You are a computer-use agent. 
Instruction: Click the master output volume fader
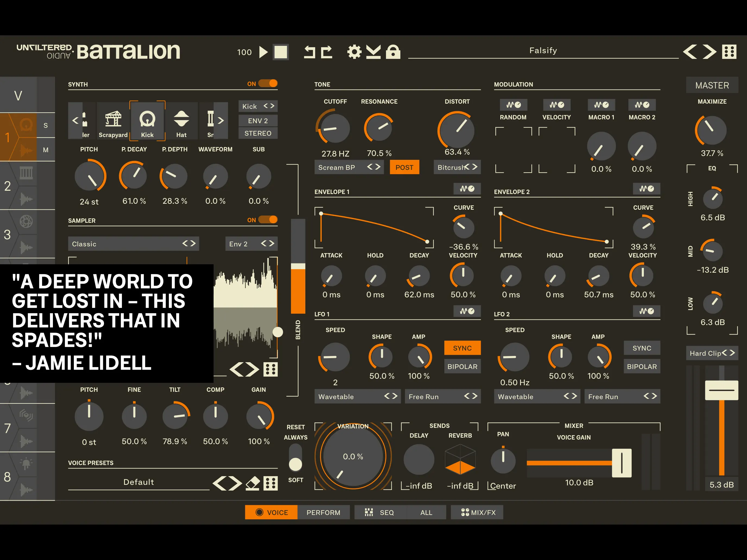pyautogui.click(x=721, y=390)
